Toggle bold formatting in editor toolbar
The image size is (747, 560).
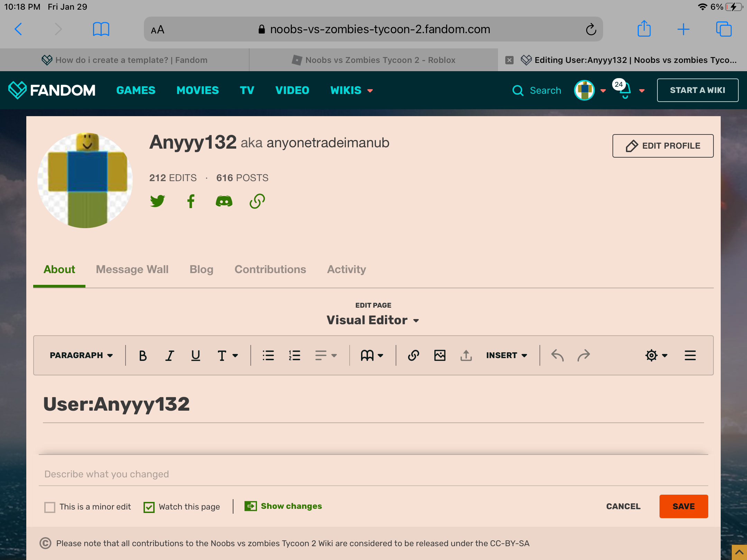click(142, 355)
